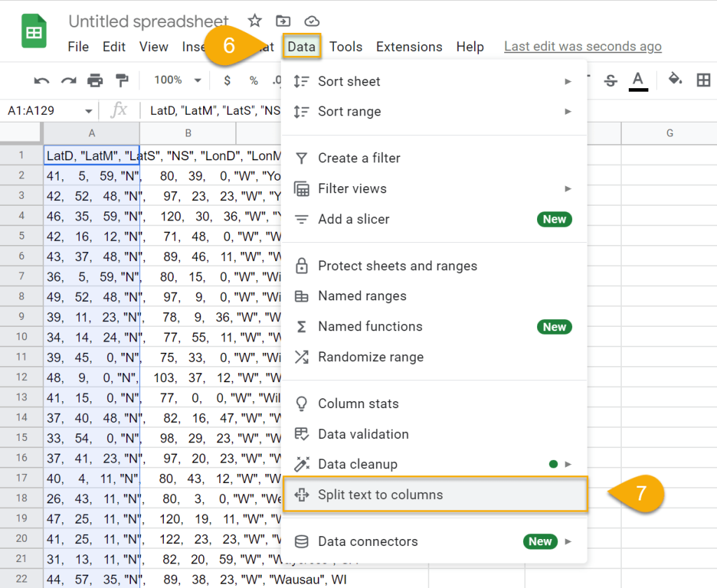This screenshot has width=717, height=588.
Task: Open the name box range dropdown
Action: point(88,111)
